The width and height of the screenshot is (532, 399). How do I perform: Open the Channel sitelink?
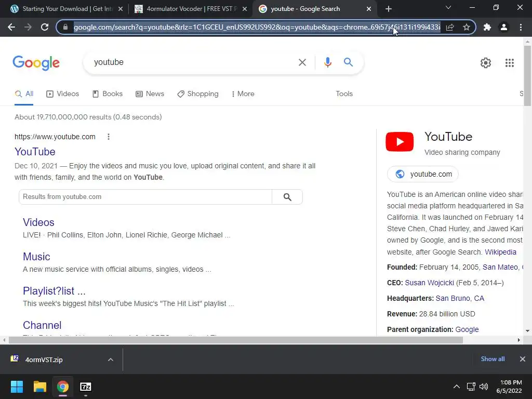(42, 325)
